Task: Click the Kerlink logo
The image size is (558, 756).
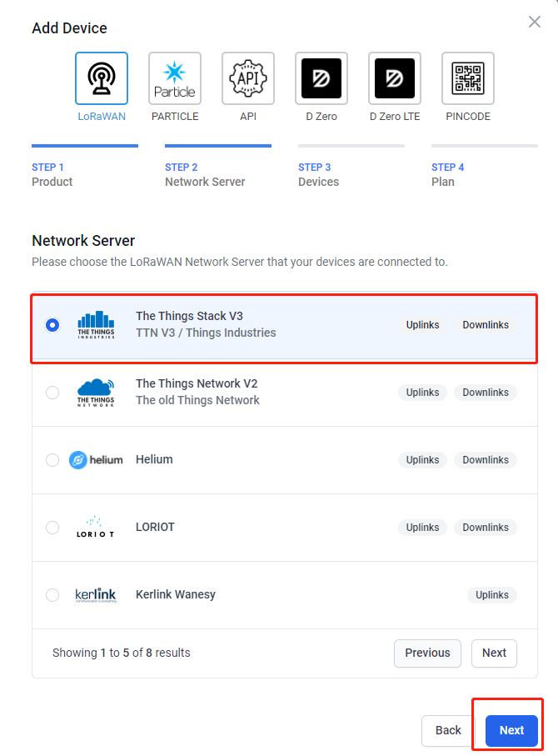Action: [x=96, y=595]
